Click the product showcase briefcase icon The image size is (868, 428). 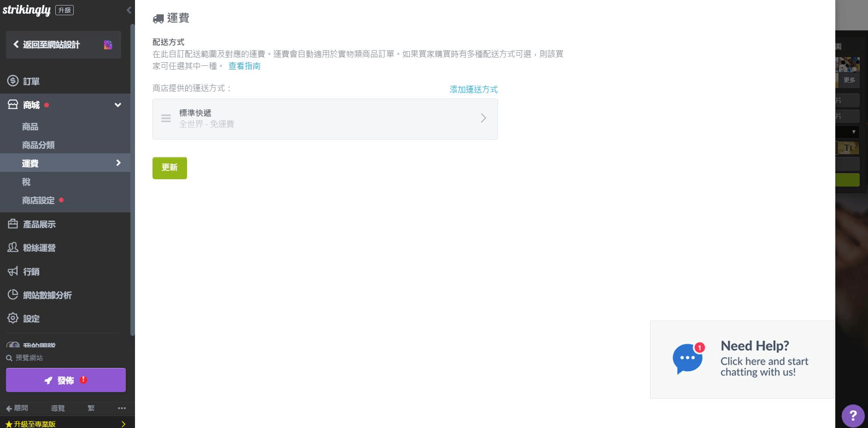tap(13, 224)
